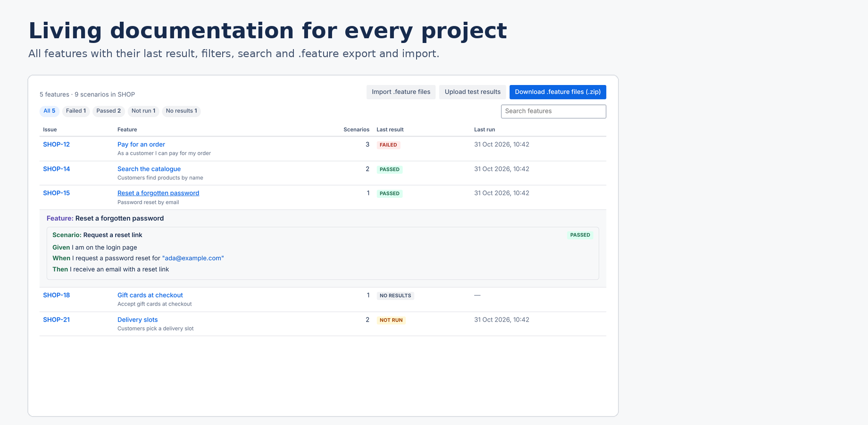Screen dimensions: 868x425
Task: Click the PASSED badge in SHOP-15 row
Action: pos(389,194)
